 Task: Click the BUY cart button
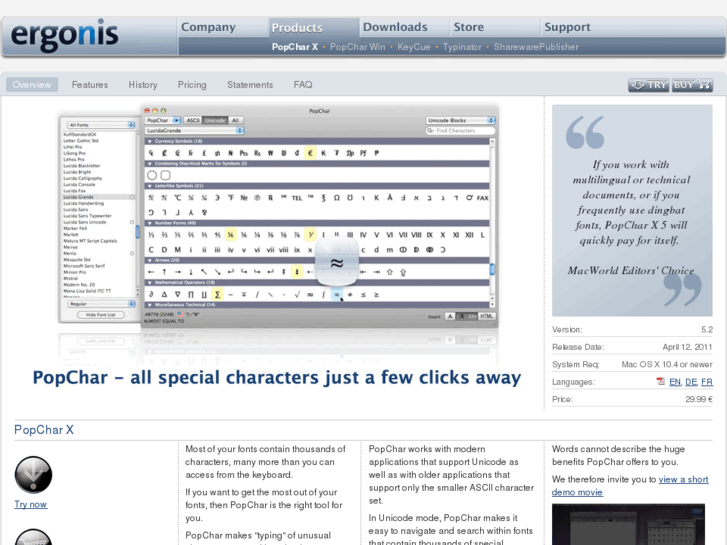(x=692, y=85)
